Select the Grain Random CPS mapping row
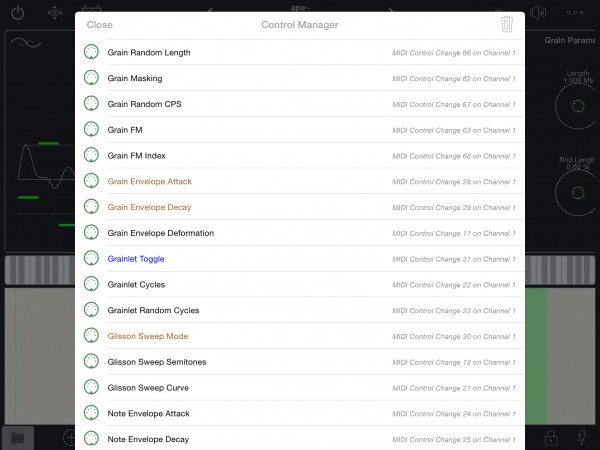 pyautogui.click(x=300, y=104)
